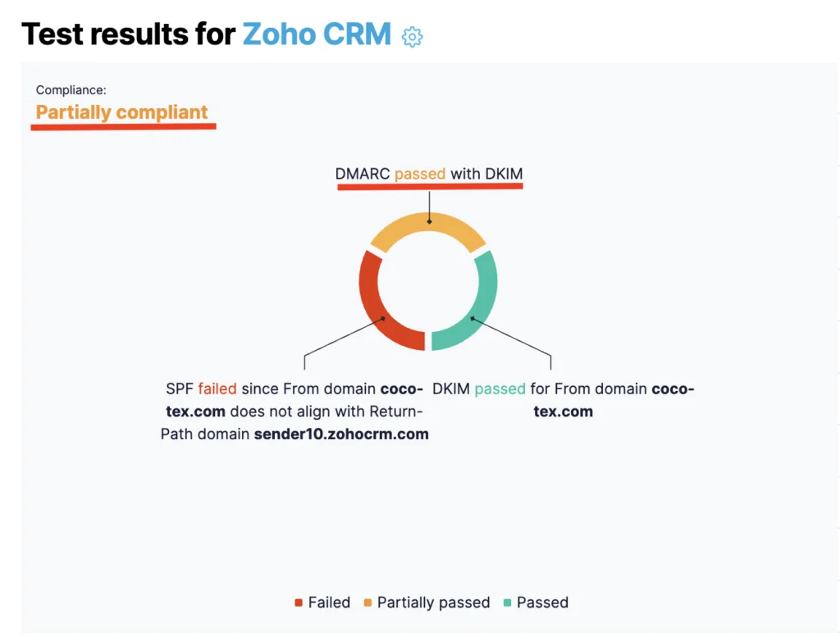Click the DKIM passed description text
Screen dimensions: 840x641
pos(563,400)
